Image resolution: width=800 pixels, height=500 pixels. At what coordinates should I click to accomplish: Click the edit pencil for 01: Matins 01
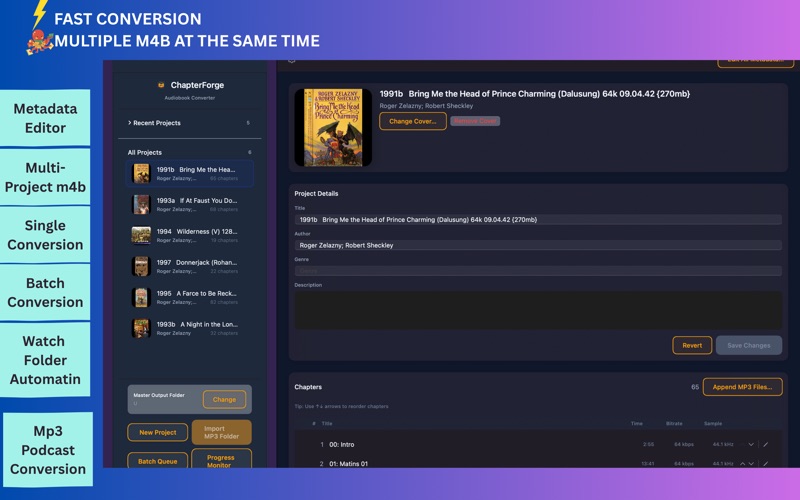(765, 464)
